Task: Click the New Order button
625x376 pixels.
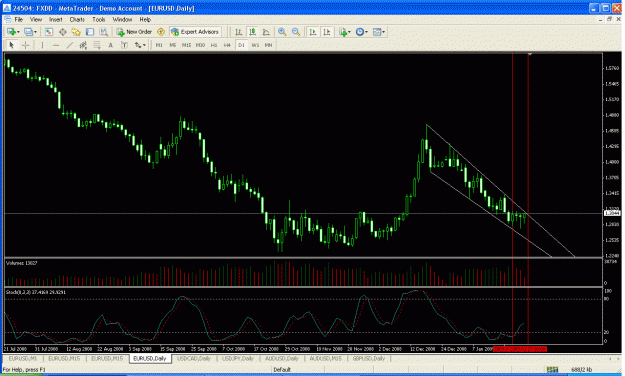Action: pyautogui.click(x=134, y=32)
